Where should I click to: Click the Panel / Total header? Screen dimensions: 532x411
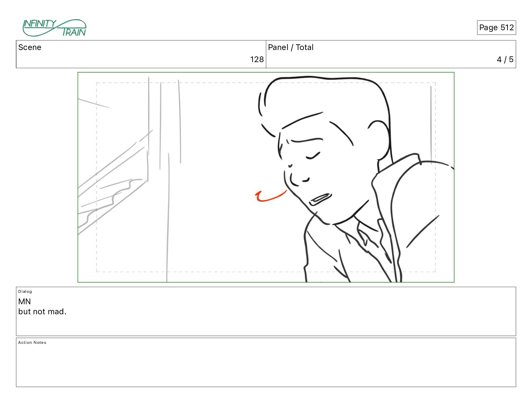tap(291, 47)
